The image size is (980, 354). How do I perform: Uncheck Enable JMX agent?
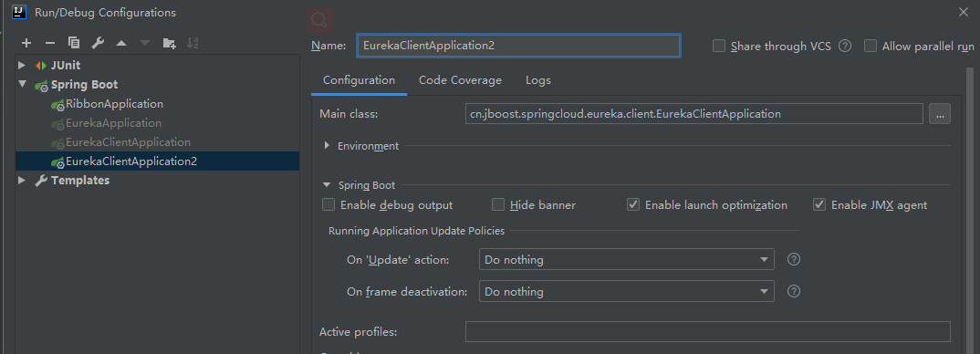(x=819, y=204)
